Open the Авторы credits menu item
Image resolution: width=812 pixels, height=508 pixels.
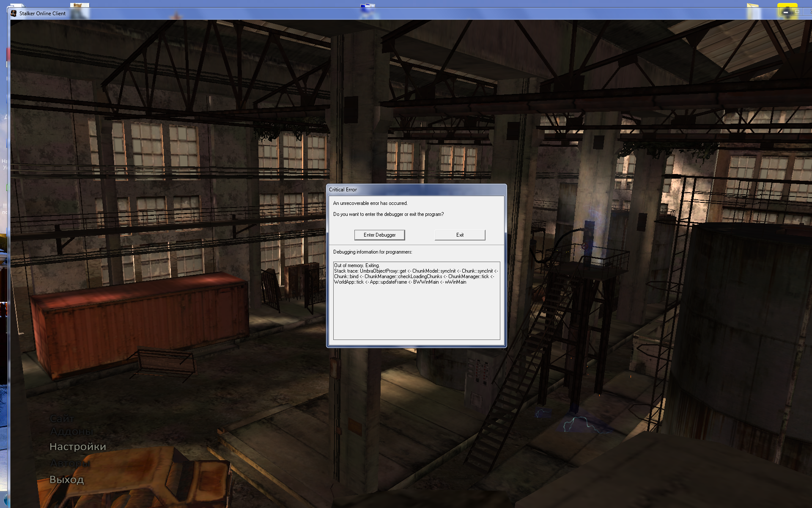click(x=70, y=463)
